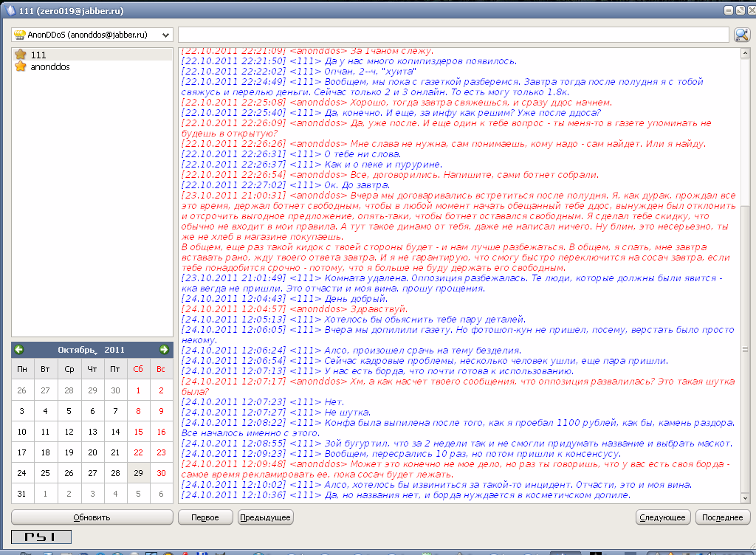Click the Первое button
The height and width of the screenshot is (555, 756).
205,517
